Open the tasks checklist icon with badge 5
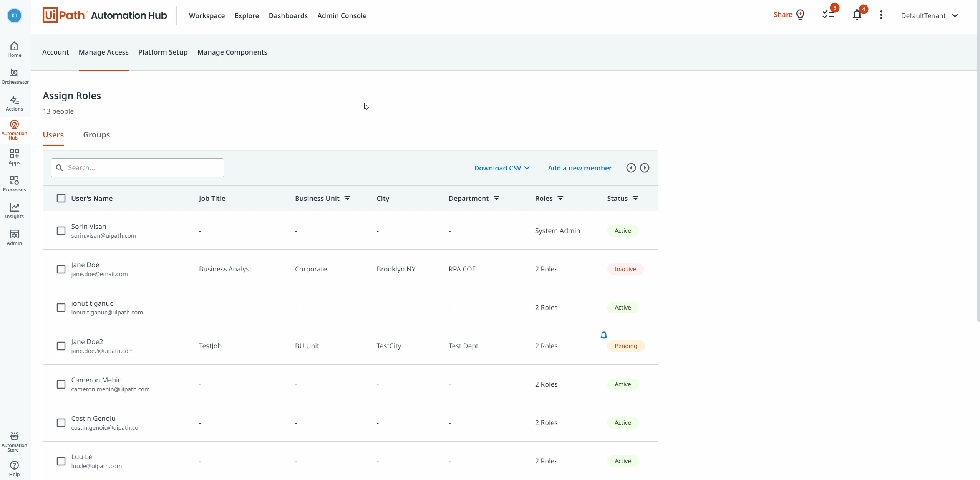Viewport: 980px width, 480px height. coord(828,15)
